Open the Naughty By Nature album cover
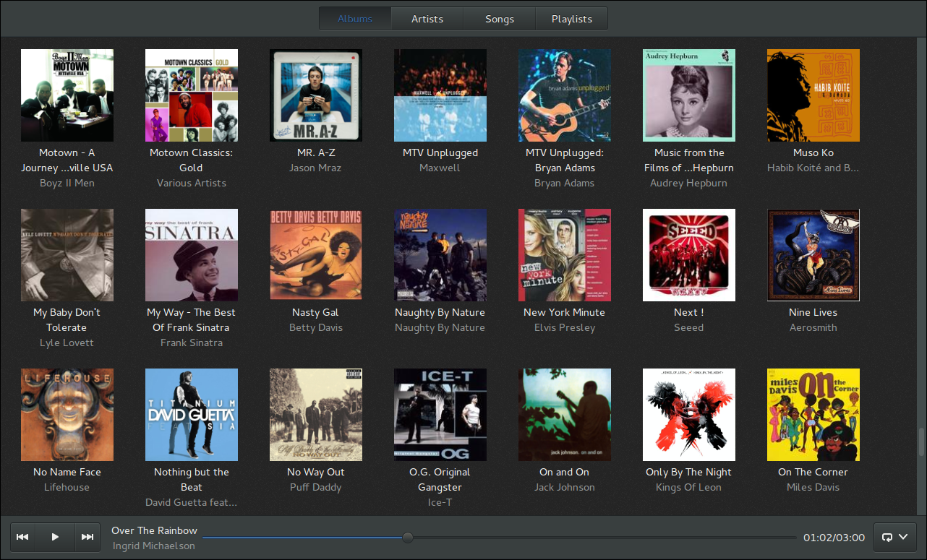This screenshot has height=560, width=927. 440,255
